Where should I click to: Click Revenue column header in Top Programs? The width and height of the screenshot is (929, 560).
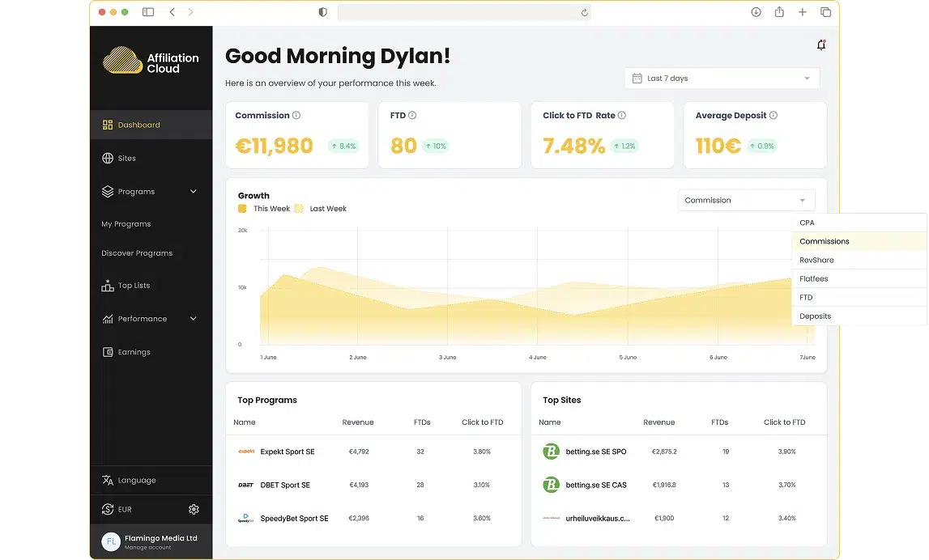coord(358,422)
